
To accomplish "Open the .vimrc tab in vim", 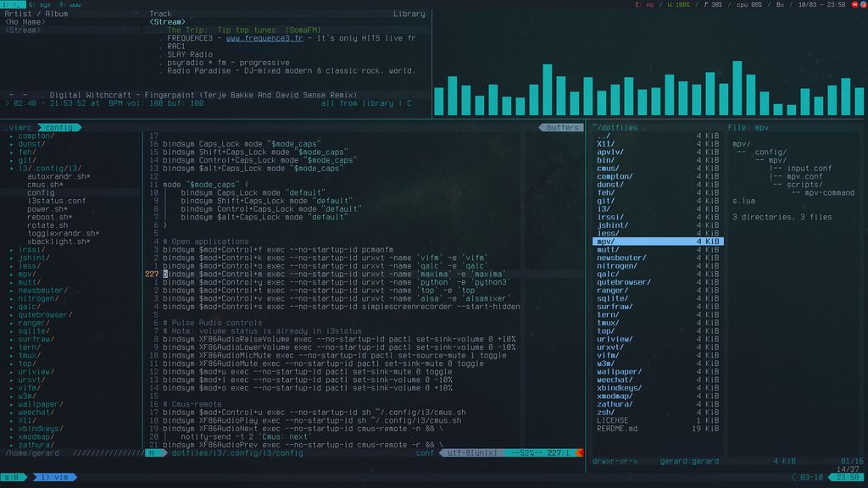I will (20, 128).
